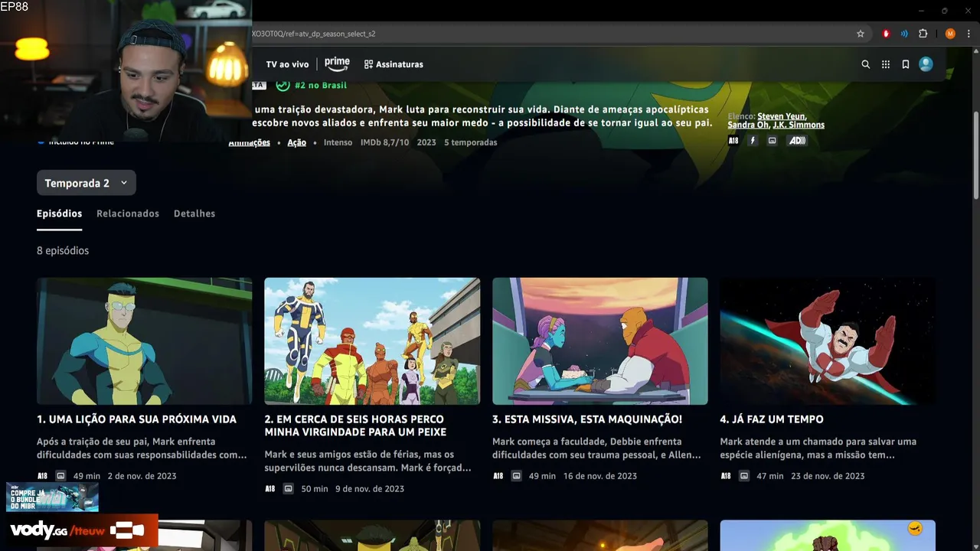Open the red hand ad-blocker extension
Screen dimensions: 980x551
pyautogui.click(x=886, y=34)
